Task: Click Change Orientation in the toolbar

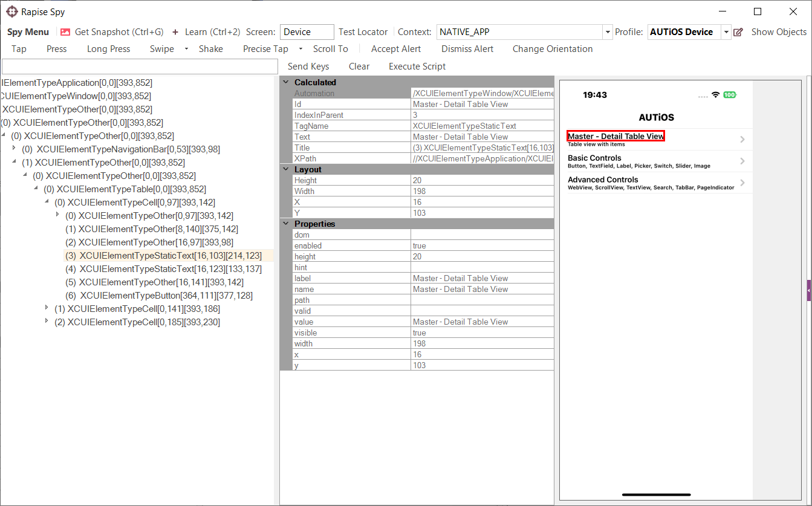Action: (552, 49)
